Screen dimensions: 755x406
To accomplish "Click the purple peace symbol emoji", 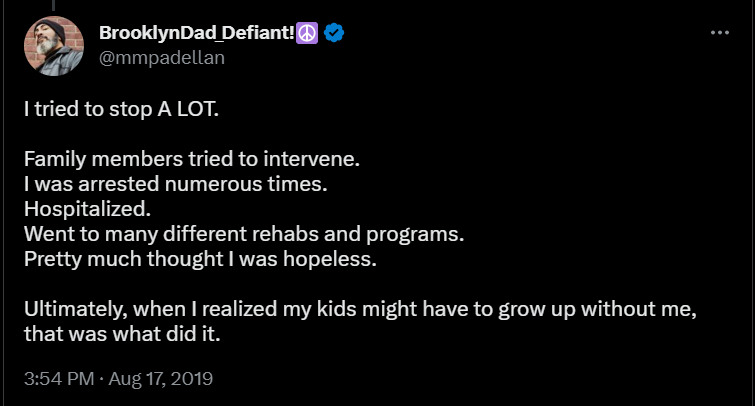I will 308,34.
